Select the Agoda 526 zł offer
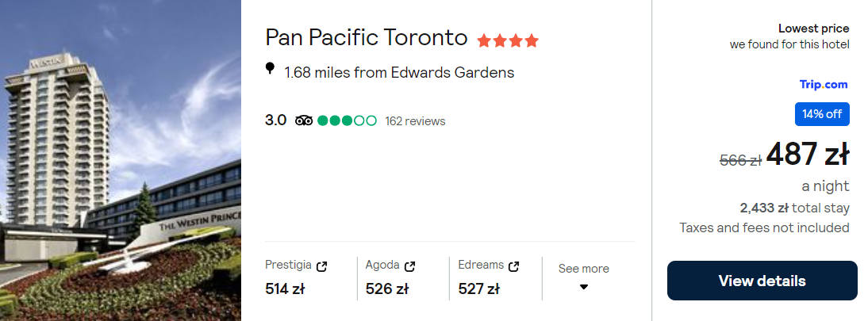868x321 pixels. (386, 289)
